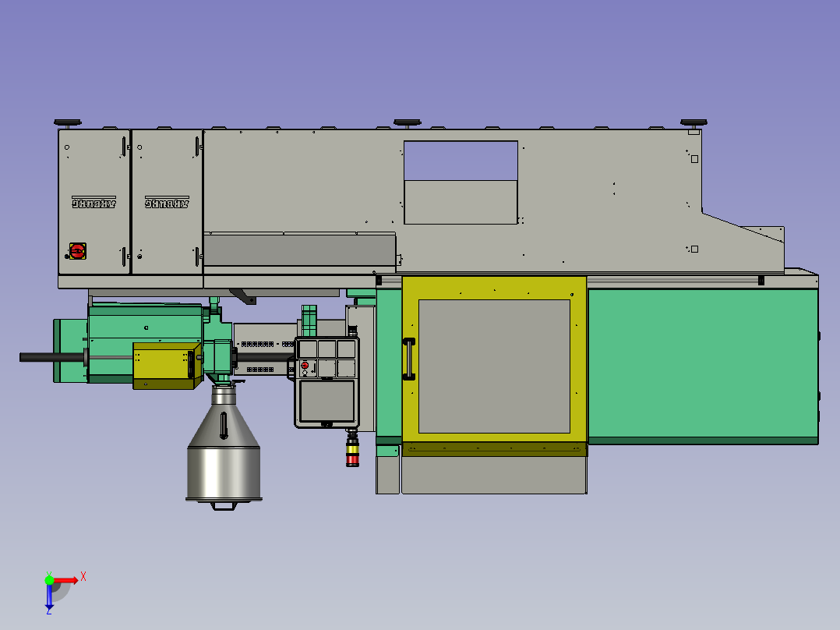Viewport: 840px width, 630px height.
Task: Select the stainless steel hopper cone
Action: click(224, 425)
